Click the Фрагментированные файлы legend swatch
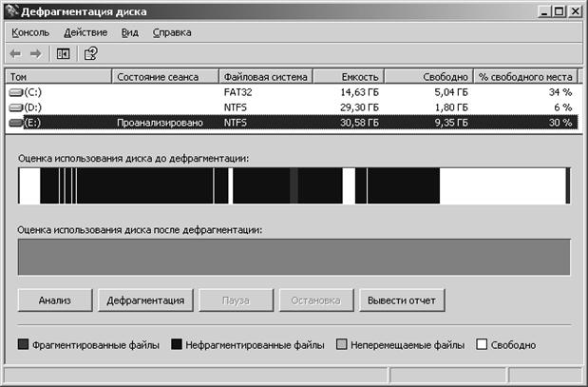The width and height of the screenshot is (588, 387). click(23, 344)
